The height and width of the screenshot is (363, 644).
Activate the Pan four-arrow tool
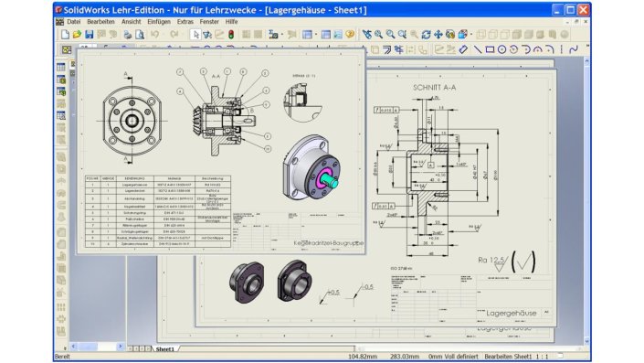pyautogui.click(x=438, y=35)
